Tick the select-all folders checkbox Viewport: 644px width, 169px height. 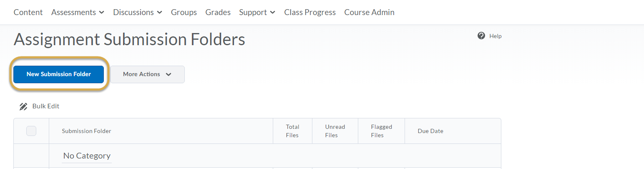pyautogui.click(x=31, y=131)
